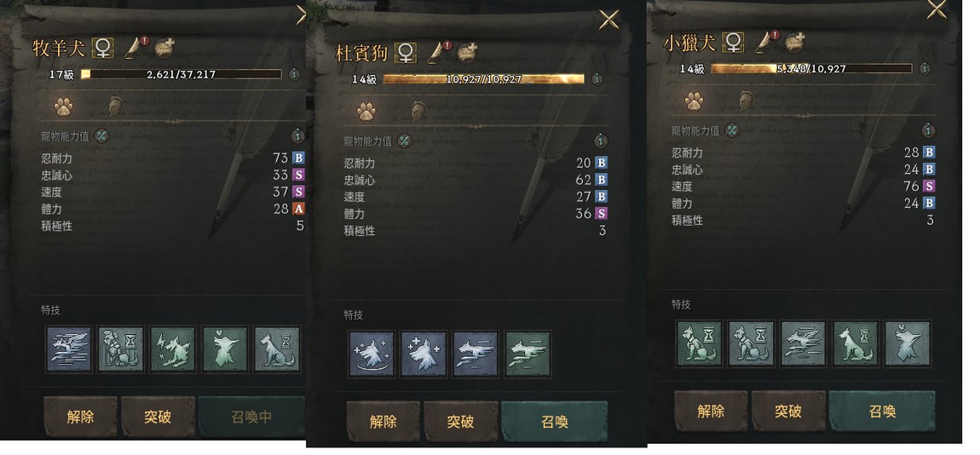Select the last skill icon of 小獵犬
980x455 pixels.
[x=908, y=343]
